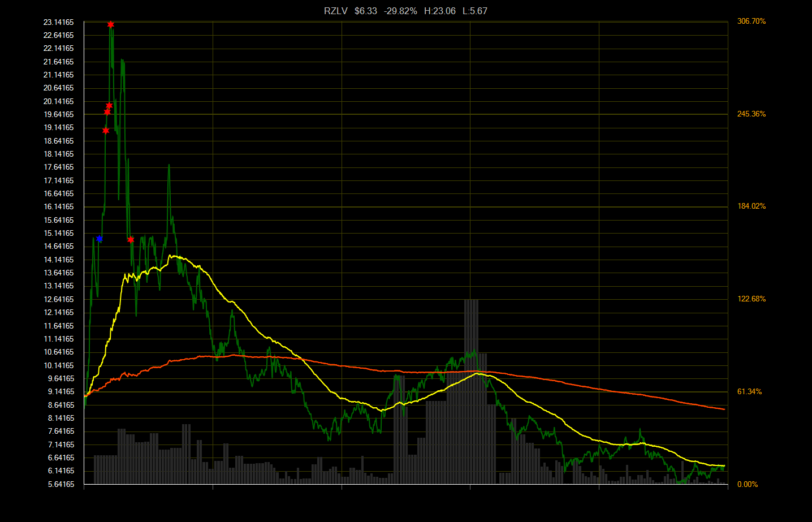The image size is (812, 522).
Task: Click the 10.64165 price axis label
Action: [59, 352]
